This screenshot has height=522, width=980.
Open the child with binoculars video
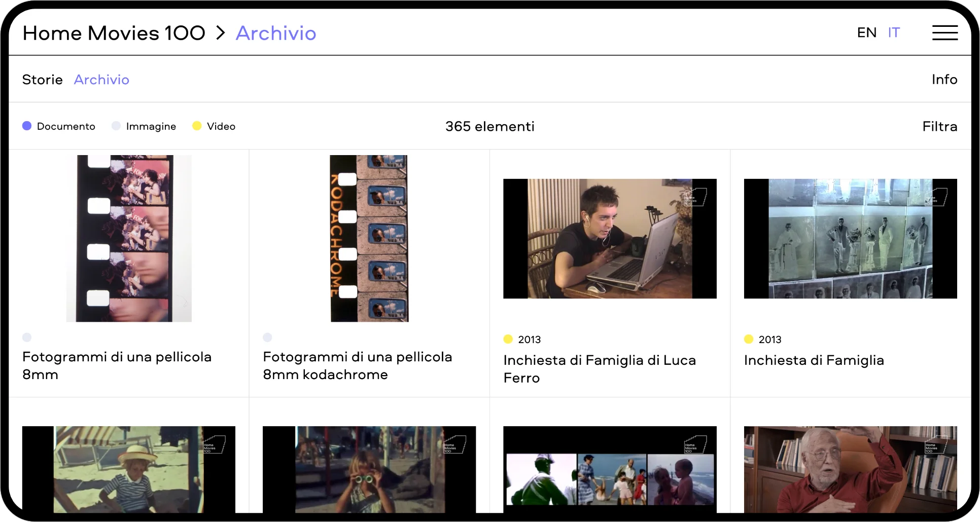point(369,469)
